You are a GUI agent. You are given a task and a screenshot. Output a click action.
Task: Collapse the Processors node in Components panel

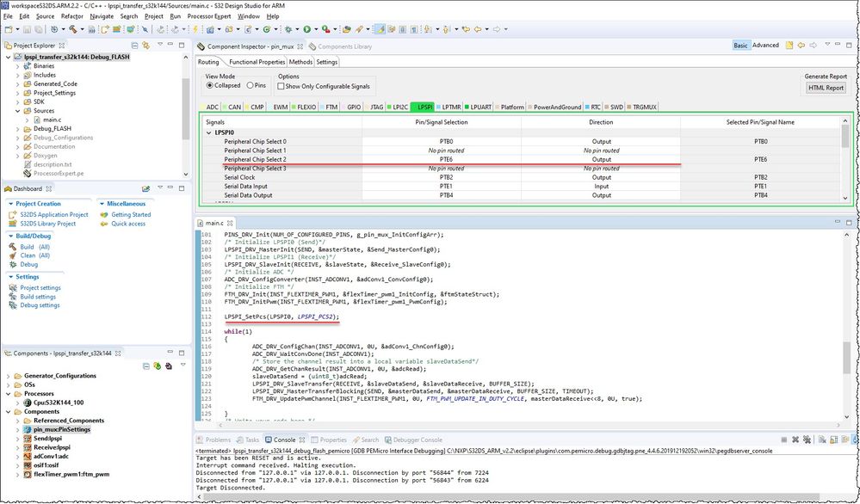tap(9, 394)
